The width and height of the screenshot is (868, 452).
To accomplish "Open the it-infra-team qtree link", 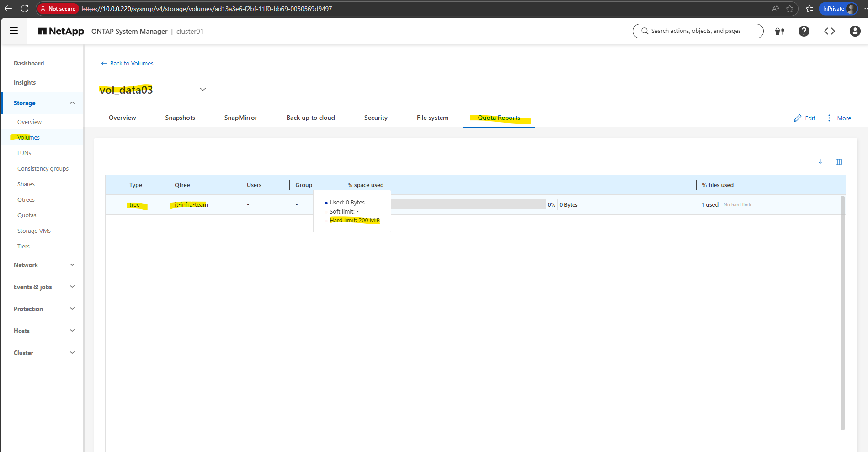I will 191,204.
